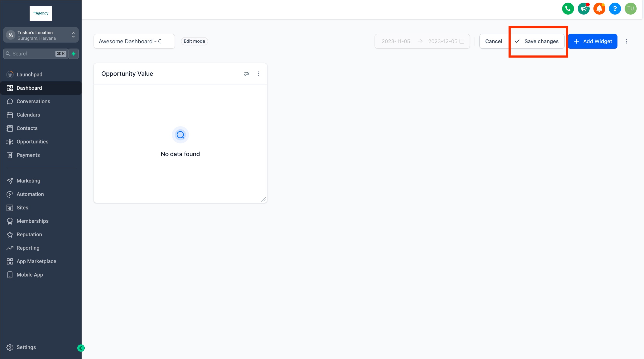Collapse sidebar with the green arrow

tap(81, 348)
